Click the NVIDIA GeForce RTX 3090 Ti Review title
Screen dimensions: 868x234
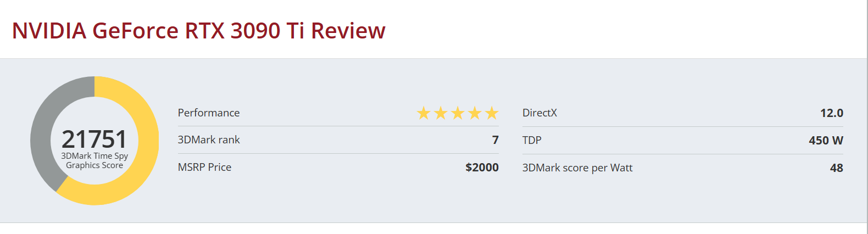[198, 31]
